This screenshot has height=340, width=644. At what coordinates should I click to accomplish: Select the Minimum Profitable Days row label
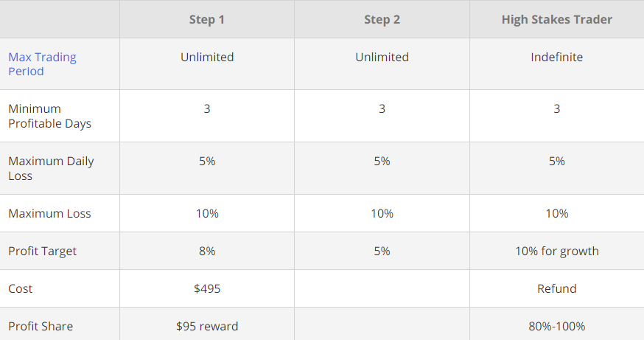pyautogui.click(x=49, y=116)
